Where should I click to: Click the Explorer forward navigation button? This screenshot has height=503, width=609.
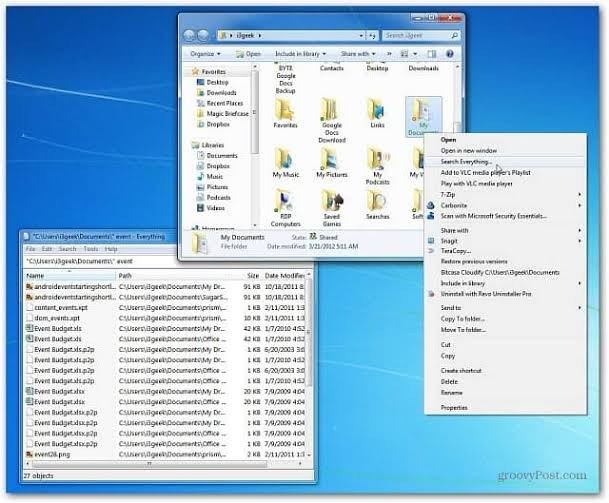coord(203,35)
